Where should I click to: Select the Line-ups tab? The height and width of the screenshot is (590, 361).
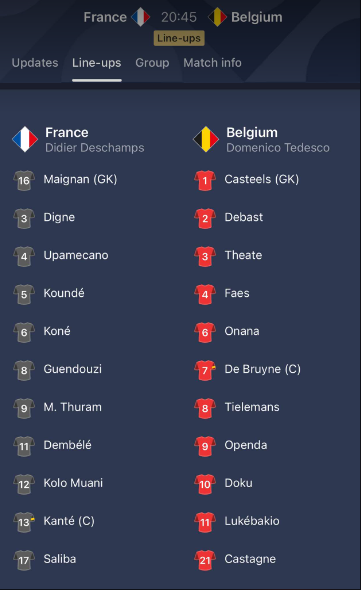97,63
